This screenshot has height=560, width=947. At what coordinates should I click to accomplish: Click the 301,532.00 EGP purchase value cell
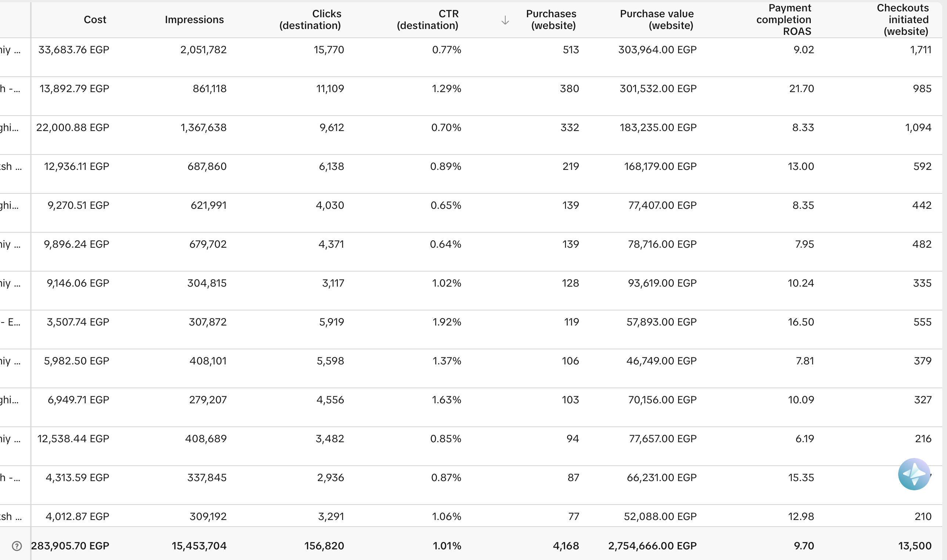(x=658, y=89)
